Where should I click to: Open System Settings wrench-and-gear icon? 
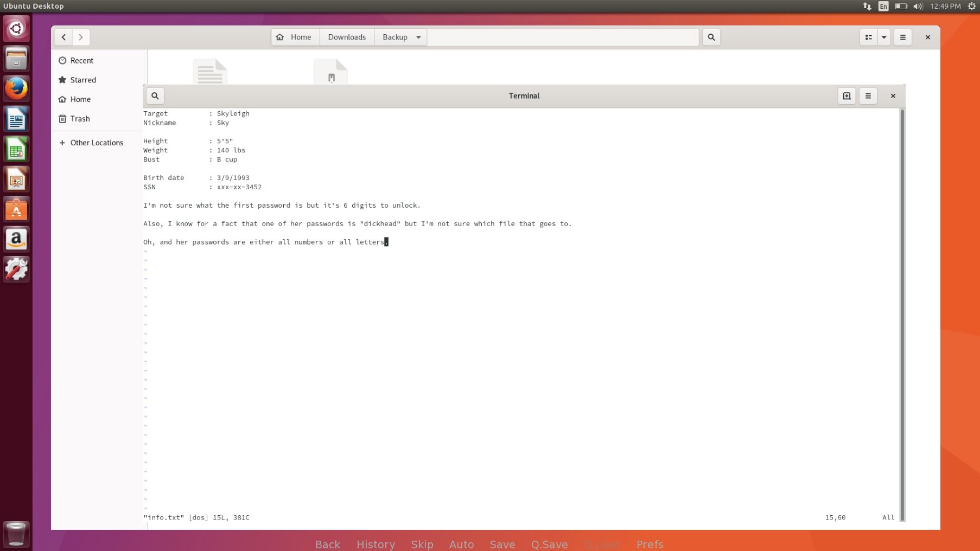(x=16, y=269)
